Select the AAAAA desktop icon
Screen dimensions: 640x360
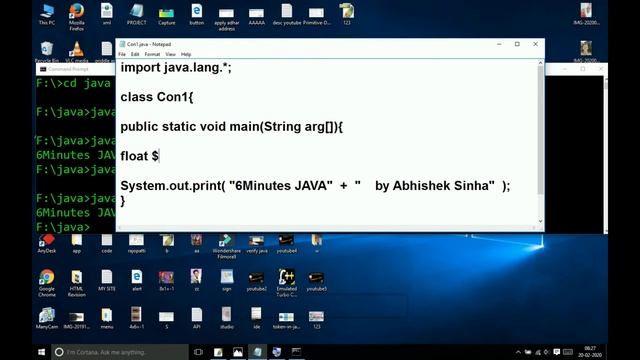[256, 16]
